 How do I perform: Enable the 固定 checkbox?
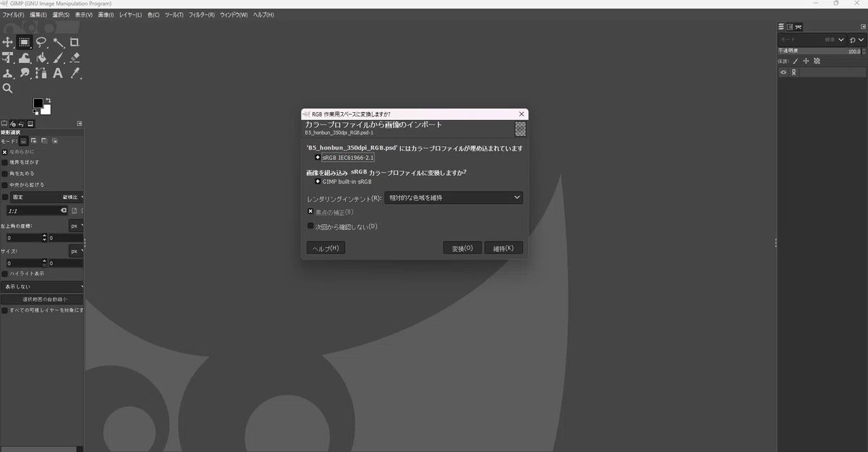click(5, 197)
